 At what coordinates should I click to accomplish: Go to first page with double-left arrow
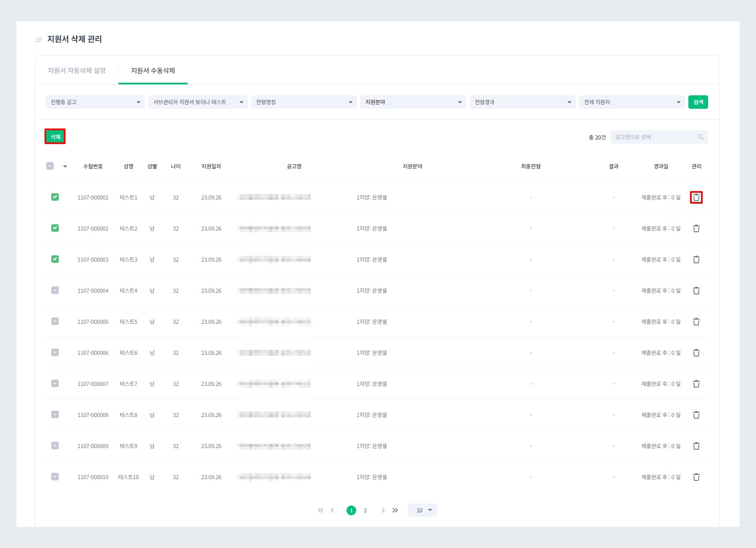[x=320, y=510]
